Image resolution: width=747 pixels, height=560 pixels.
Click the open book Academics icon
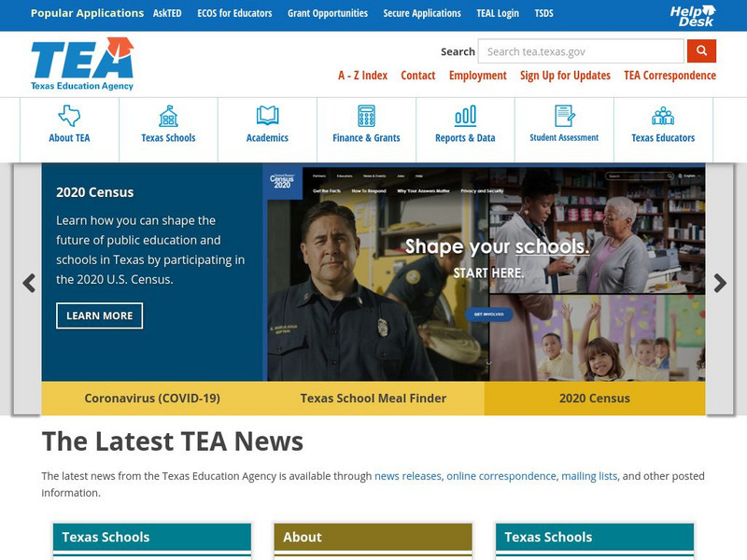pos(267,116)
